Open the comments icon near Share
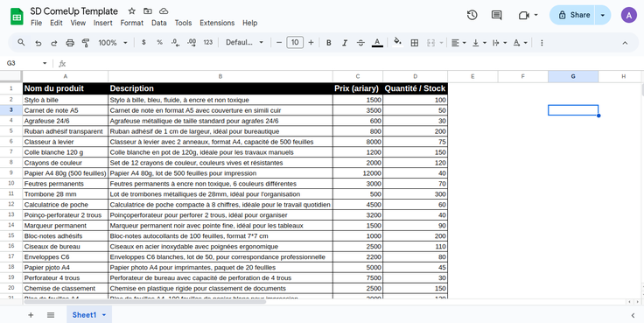This screenshot has height=323, width=644. click(496, 15)
